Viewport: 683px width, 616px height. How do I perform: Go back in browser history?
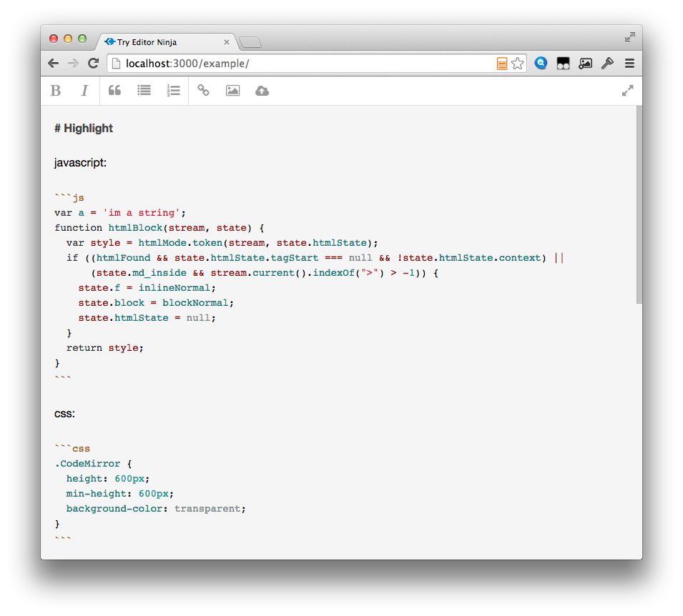(x=53, y=64)
